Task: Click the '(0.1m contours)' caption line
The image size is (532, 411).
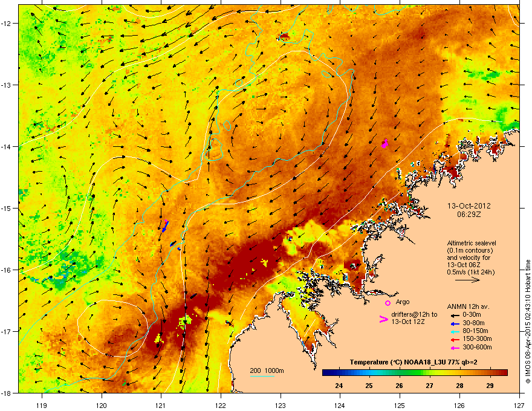Action: click(470, 251)
